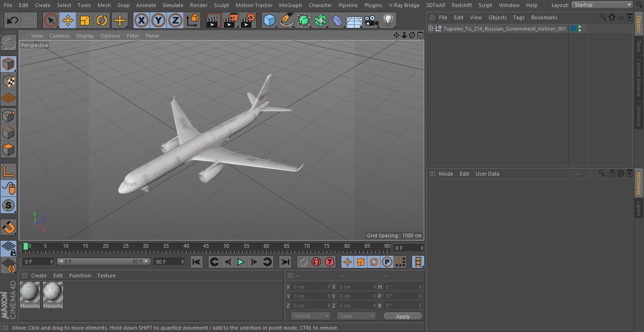Switch coordinate system icon
The height and width of the screenshot is (332, 644).
click(x=193, y=20)
